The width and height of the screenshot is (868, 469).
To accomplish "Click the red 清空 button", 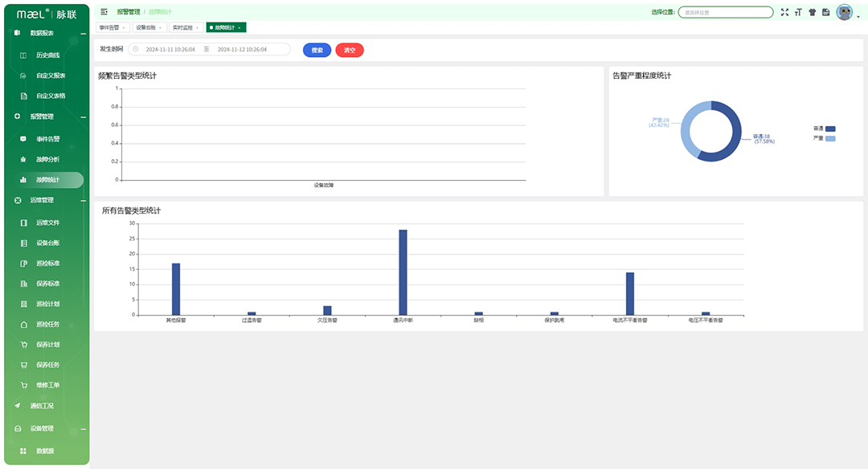I will click(350, 50).
